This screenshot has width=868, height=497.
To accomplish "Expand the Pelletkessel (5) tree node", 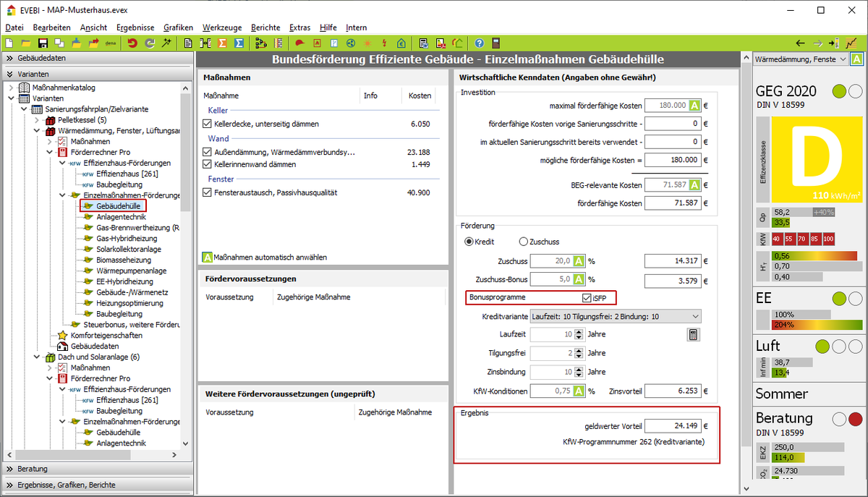I will (x=37, y=120).
